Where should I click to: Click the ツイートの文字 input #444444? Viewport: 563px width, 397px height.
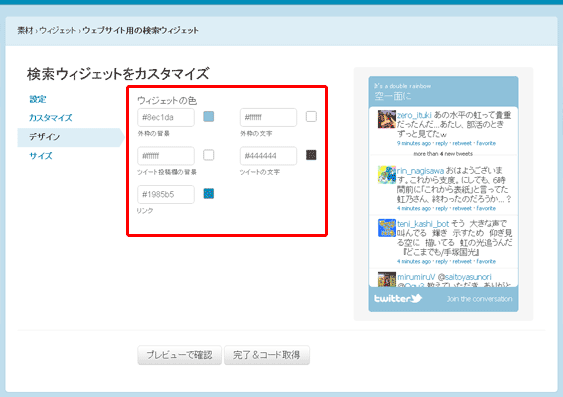pos(268,156)
